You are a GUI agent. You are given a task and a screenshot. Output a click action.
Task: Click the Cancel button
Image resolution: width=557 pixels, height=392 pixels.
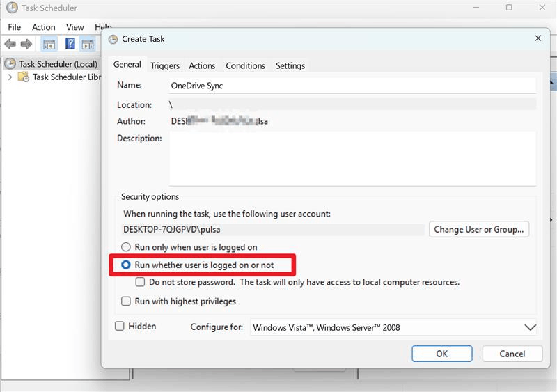[x=512, y=354]
